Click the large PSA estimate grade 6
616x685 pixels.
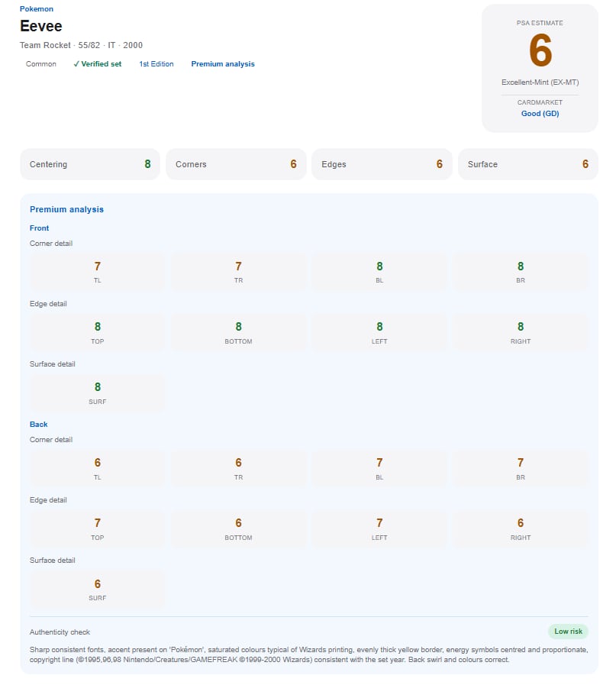pyautogui.click(x=540, y=50)
